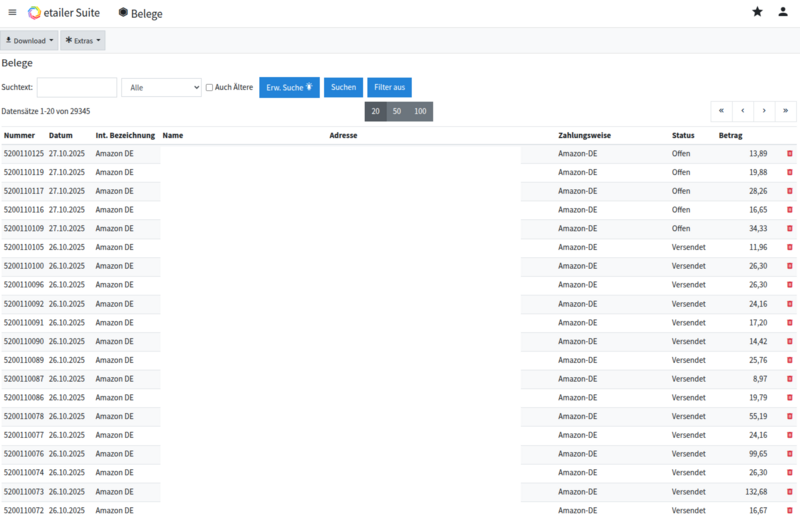800x525 pixels.
Task: Open the hamburger navigation menu
Action: pos(12,13)
